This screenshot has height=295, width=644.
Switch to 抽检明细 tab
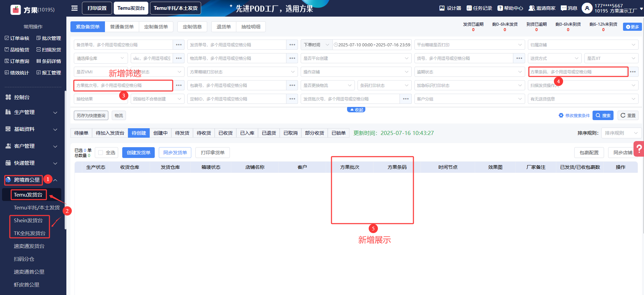[x=251, y=27]
